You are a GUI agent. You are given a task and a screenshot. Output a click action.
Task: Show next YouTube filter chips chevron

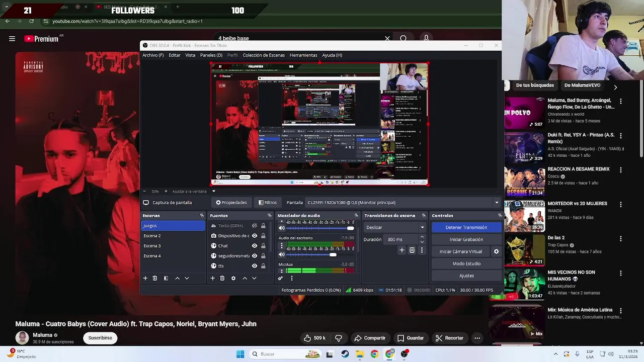coord(615,87)
